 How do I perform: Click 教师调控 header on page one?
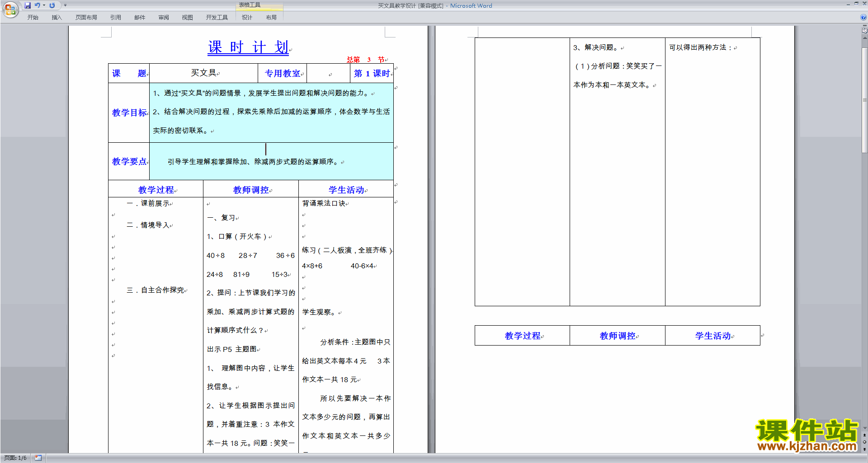click(x=251, y=190)
